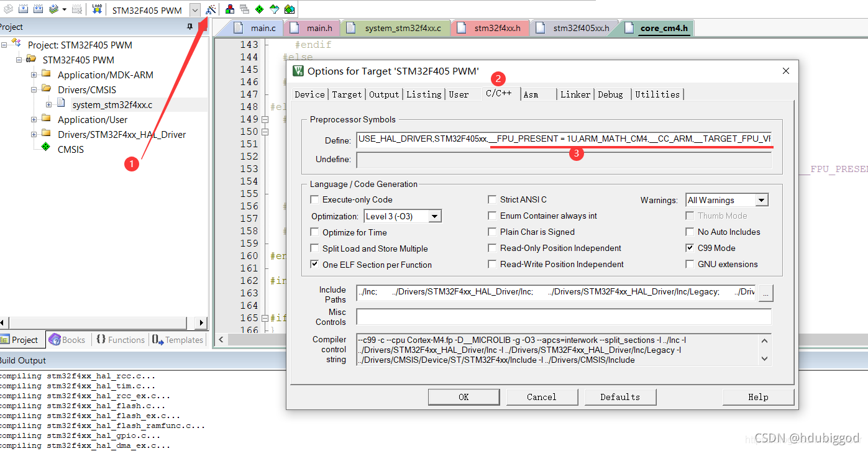
Task: Switch to the Functions panel tab
Action: (x=120, y=340)
